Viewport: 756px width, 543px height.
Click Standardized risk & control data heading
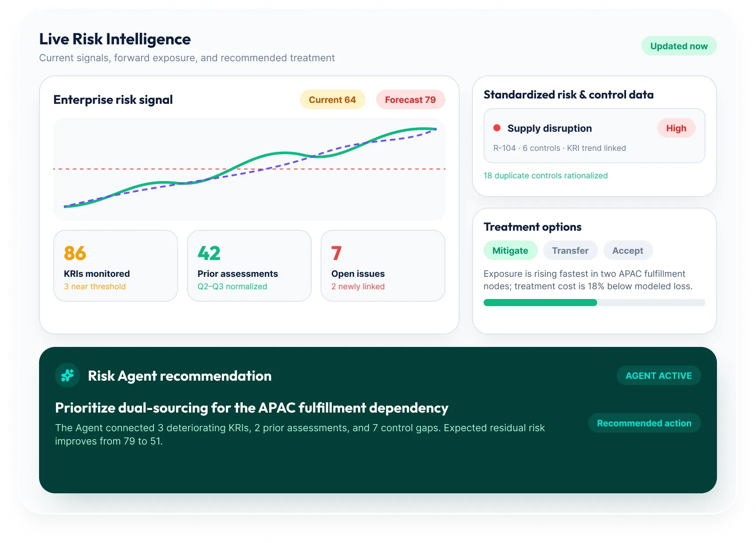click(x=568, y=94)
